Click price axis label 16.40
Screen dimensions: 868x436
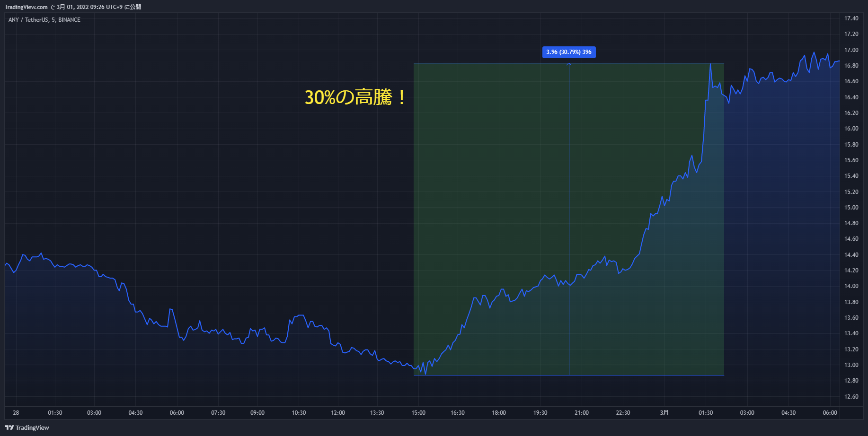click(851, 97)
